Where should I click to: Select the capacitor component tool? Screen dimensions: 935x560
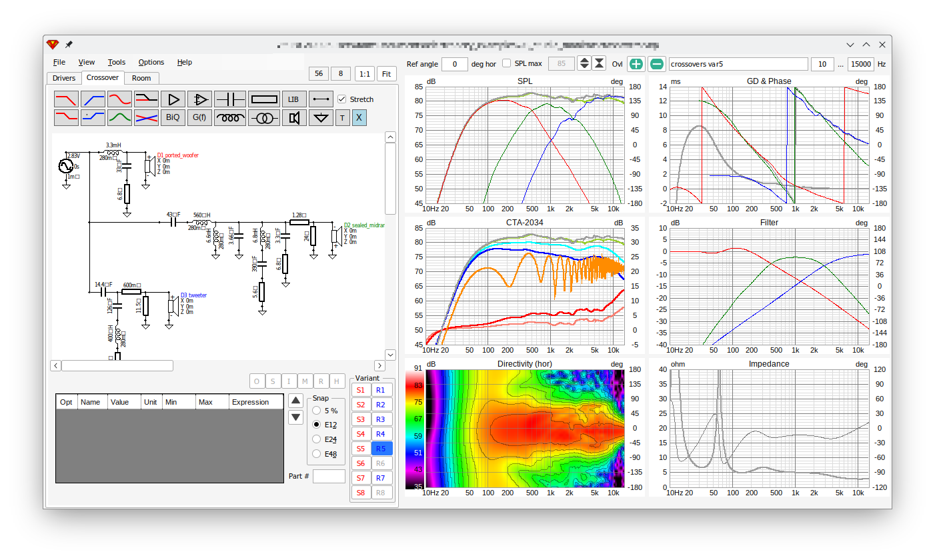pos(230,99)
